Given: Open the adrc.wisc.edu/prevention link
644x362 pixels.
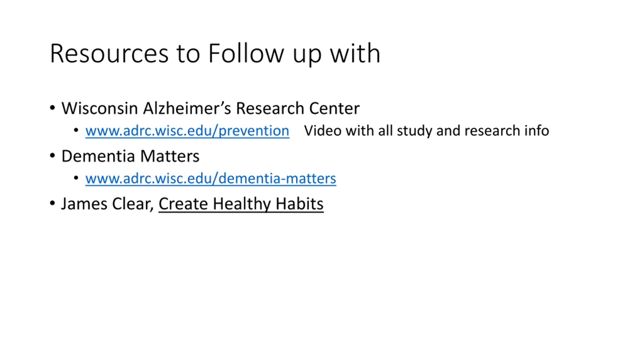Looking at the screenshot, I should [x=187, y=131].
